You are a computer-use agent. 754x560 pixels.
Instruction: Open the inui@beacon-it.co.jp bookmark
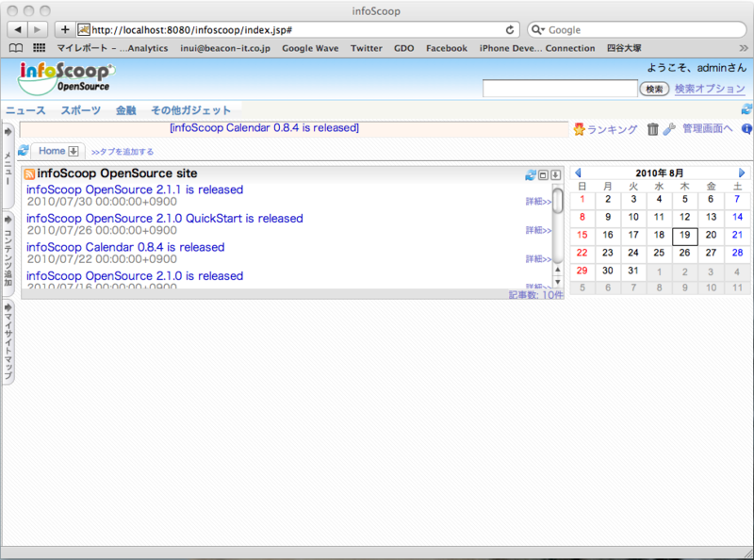coord(225,48)
